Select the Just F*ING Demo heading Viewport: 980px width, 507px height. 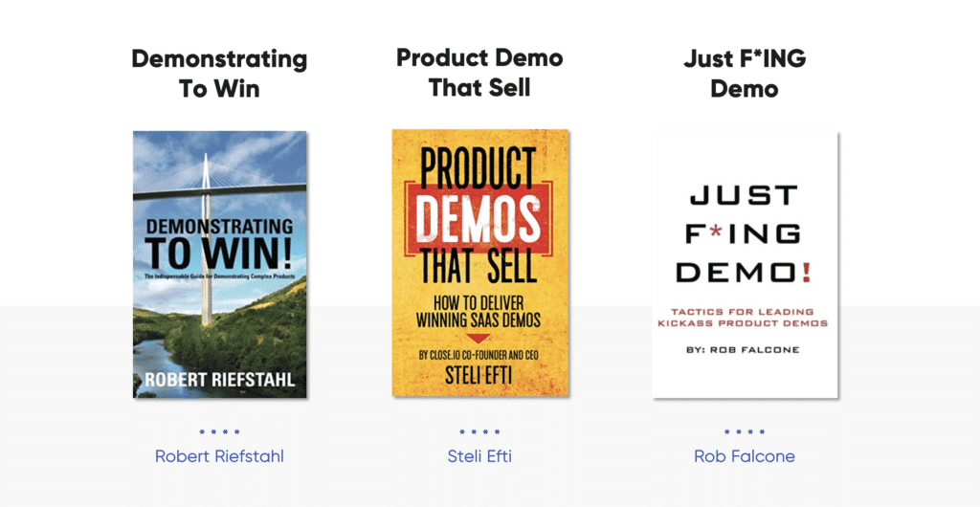745,74
